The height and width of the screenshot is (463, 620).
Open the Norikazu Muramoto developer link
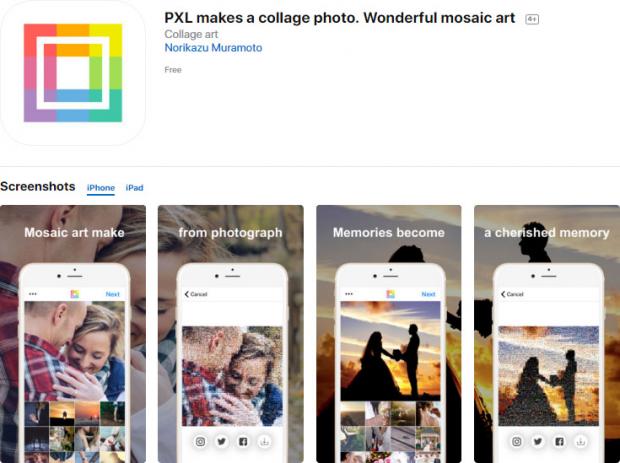[213, 48]
